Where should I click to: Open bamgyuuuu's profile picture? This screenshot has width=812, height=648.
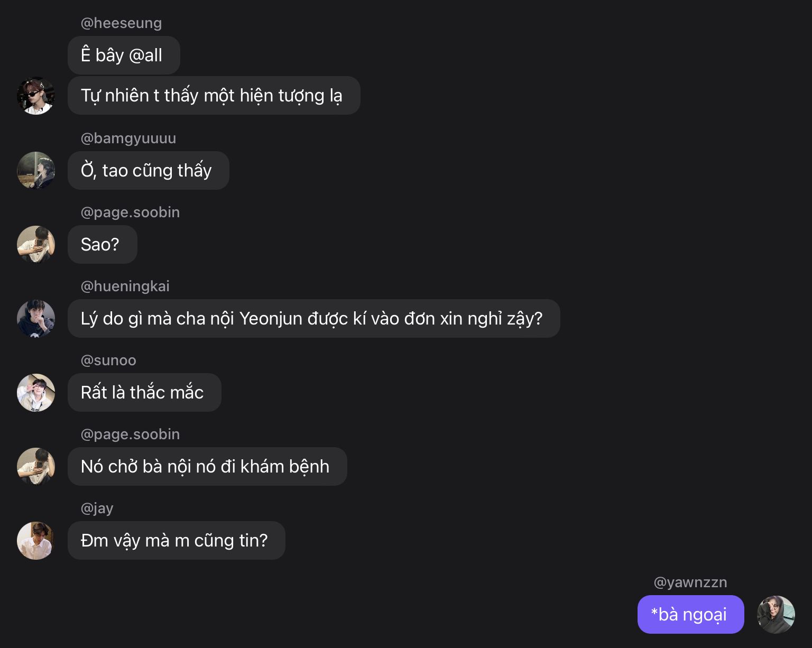click(36, 170)
